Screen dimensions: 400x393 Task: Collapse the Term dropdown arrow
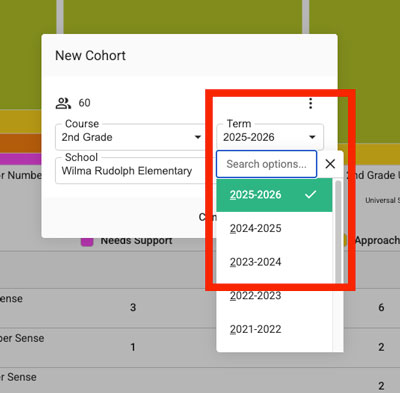(312, 137)
